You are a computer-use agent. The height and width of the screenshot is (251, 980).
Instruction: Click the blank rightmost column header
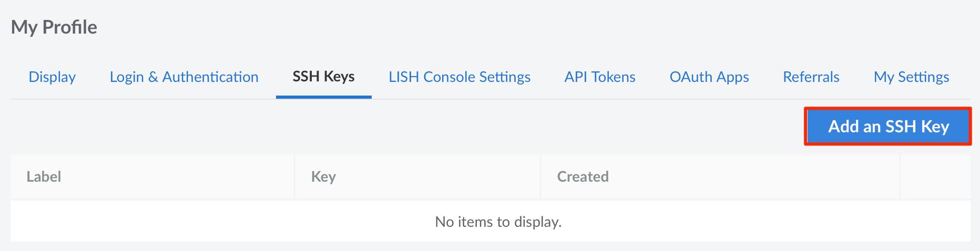click(x=935, y=177)
